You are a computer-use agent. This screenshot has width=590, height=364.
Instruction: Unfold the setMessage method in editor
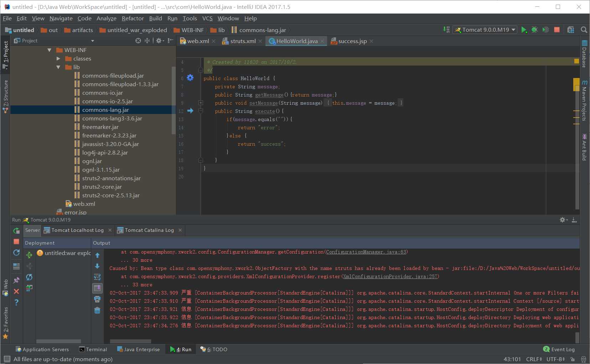pyautogui.click(x=201, y=103)
